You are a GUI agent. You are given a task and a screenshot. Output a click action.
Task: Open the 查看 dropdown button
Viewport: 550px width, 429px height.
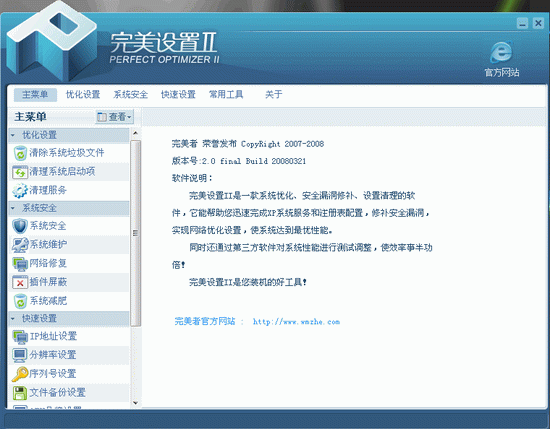(114, 117)
